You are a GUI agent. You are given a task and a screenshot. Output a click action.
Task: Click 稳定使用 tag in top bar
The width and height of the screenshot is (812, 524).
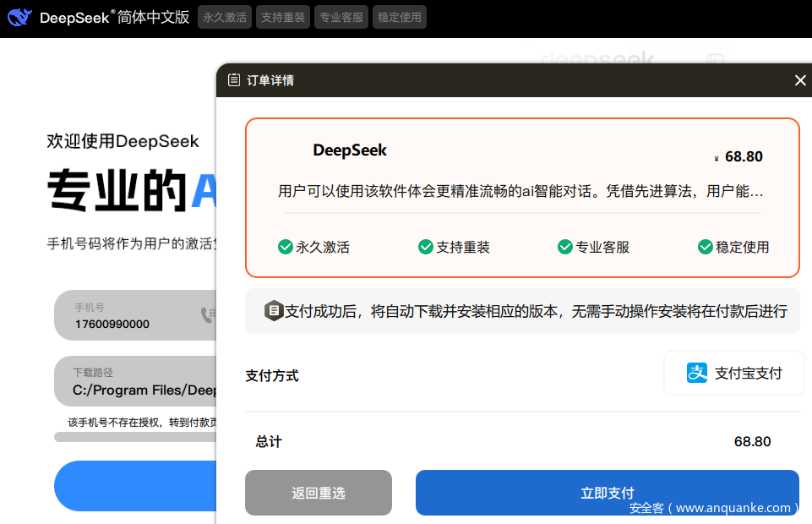click(x=400, y=17)
